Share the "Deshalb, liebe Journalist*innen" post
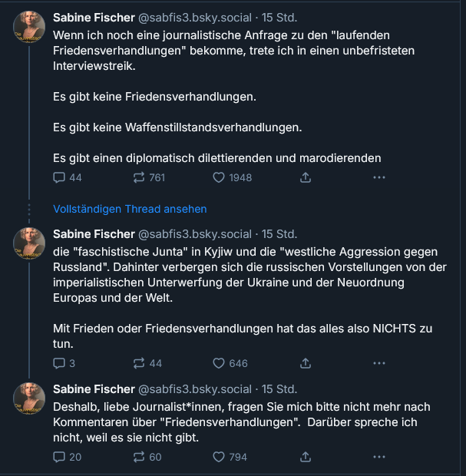 (x=305, y=457)
